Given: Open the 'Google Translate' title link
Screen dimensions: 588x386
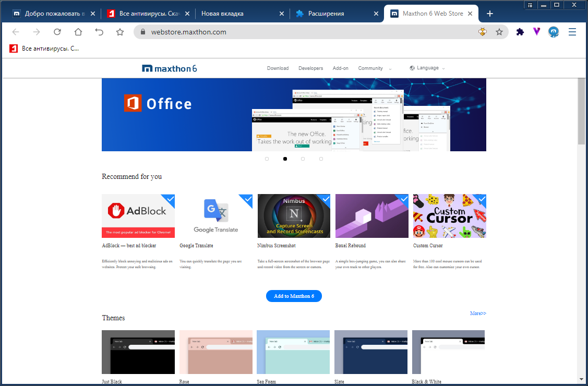Looking at the screenshot, I should click(197, 246).
